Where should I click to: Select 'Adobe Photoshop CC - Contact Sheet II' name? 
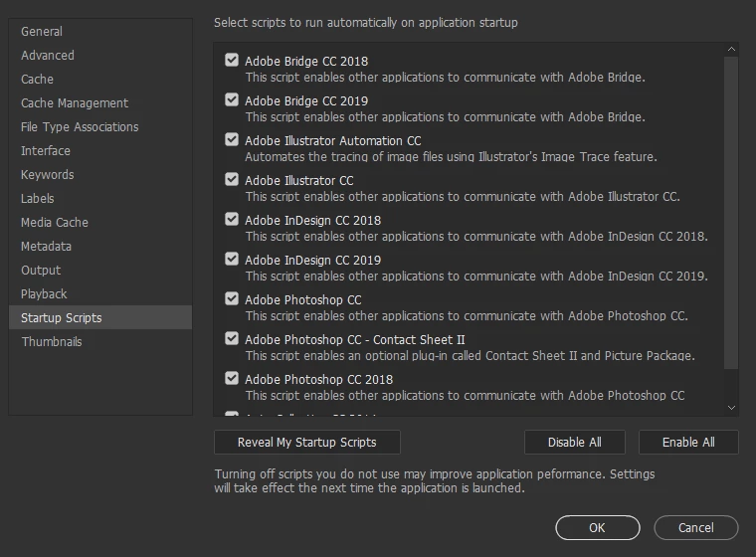tap(355, 339)
